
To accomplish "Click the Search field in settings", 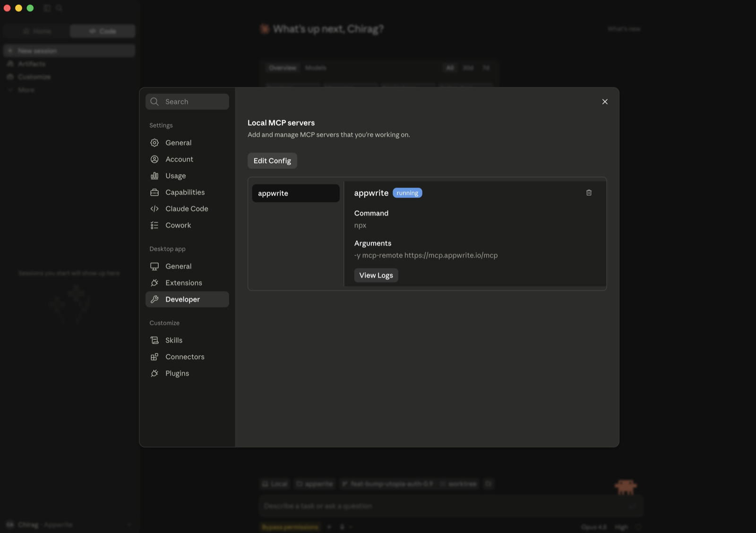I will point(187,102).
